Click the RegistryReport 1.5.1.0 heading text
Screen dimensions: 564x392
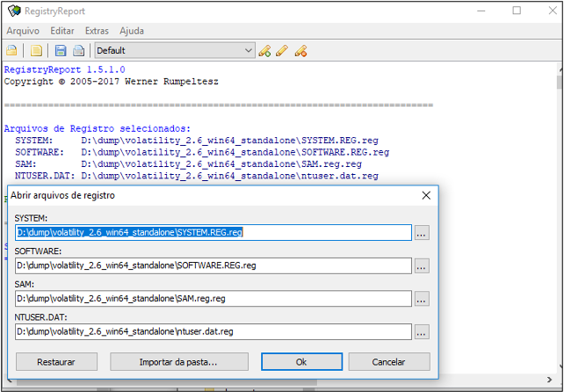tap(65, 69)
